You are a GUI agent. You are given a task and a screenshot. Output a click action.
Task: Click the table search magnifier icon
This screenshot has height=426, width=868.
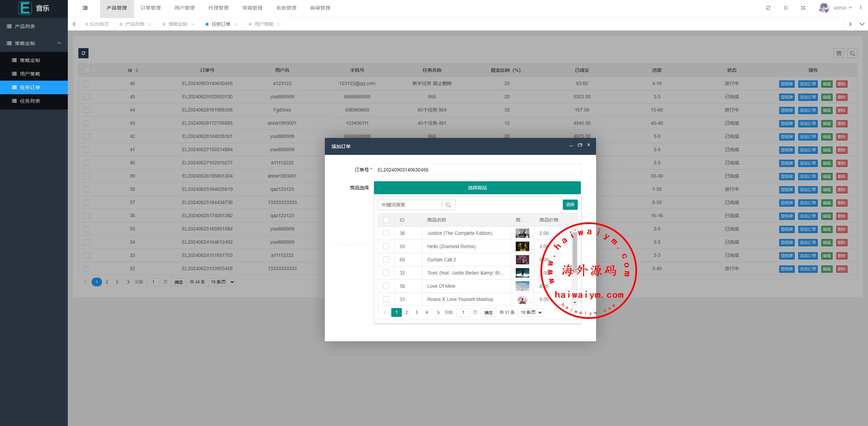(x=852, y=53)
